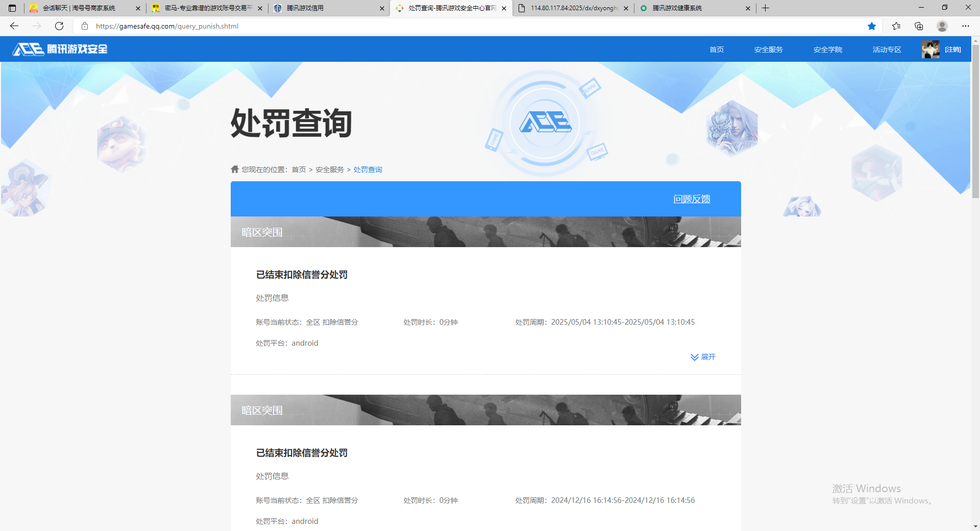Open the browser settings ellipsis menu
The height and width of the screenshot is (531, 980).
(x=966, y=26)
